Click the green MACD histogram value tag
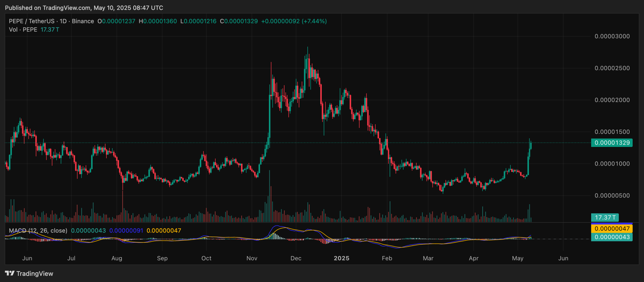The width and height of the screenshot is (644, 282). pyautogui.click(x=612, y=237)
